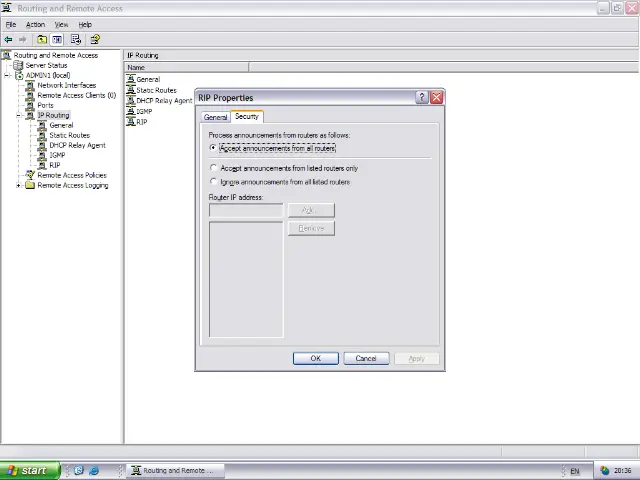Select the Server Status icon in tree
This screenshot has width=640, height=480.
click(x=18, y=65)
